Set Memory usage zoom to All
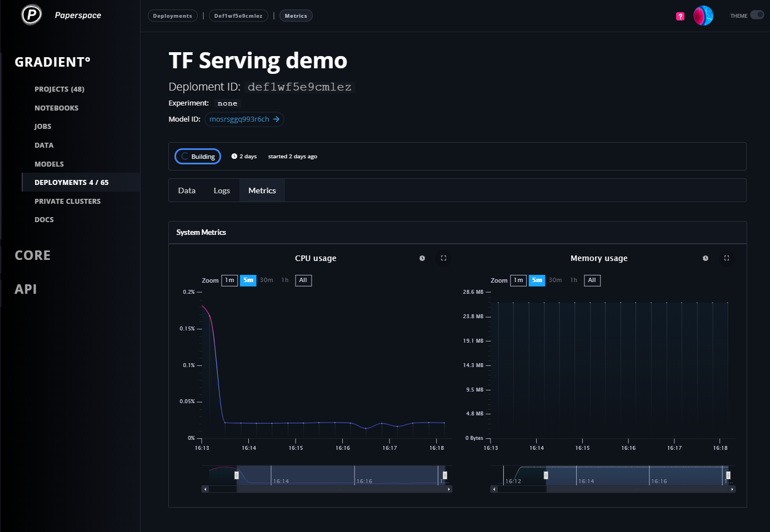770x532 pixels. (x=592, y=280)
